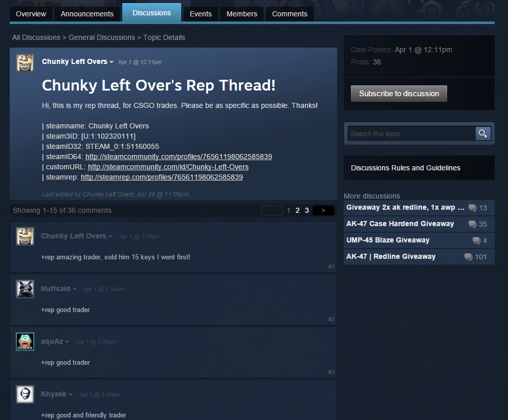Click Subscribe to discussion button
This screenshot has height=420, width=508.
click(399, 94)
